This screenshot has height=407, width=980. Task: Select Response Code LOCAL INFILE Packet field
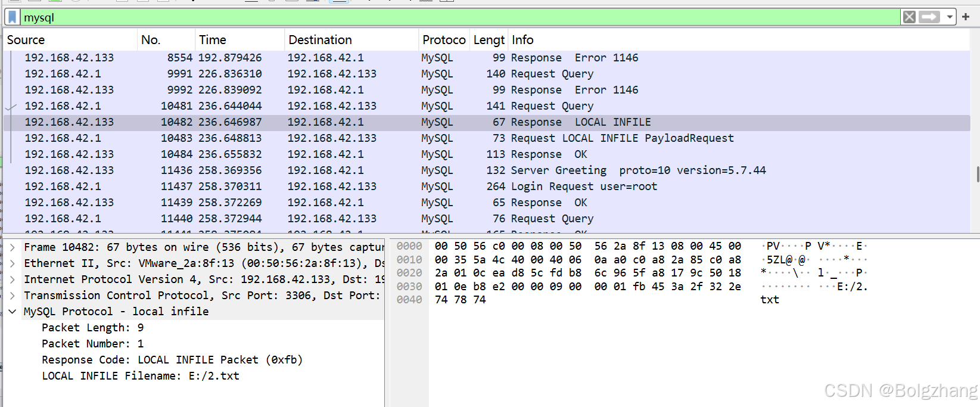click(x=172, y=360)
